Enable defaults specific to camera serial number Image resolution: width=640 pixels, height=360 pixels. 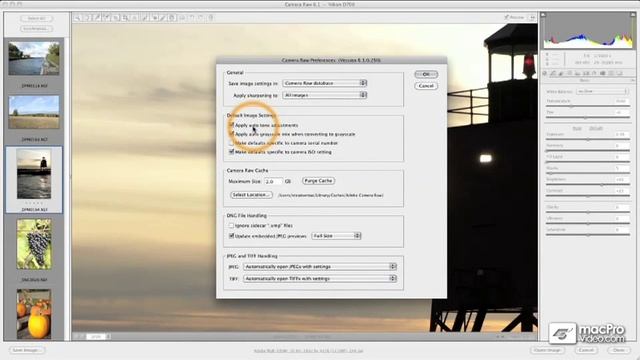click(231, 143)
